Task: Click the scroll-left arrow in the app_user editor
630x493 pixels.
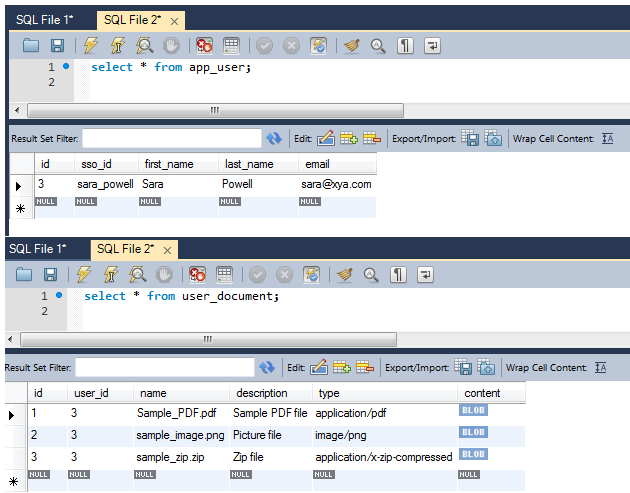Action: (17, 110)
